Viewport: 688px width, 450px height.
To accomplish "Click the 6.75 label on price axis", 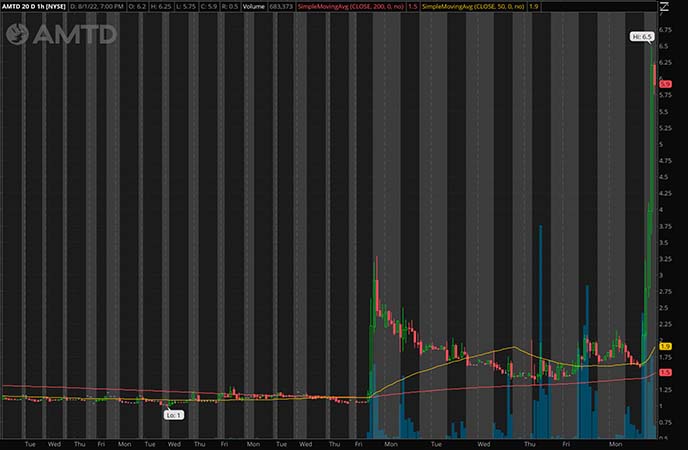I will [x=666, y=30].
